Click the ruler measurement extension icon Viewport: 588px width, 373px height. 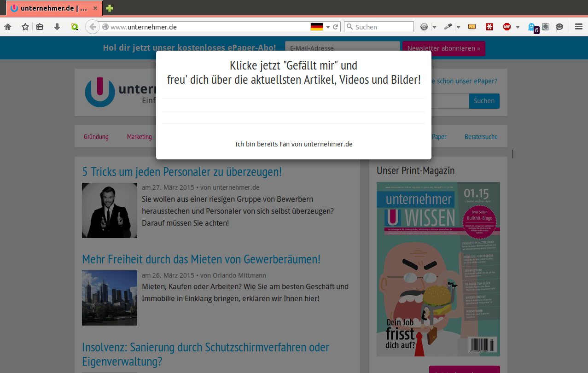click(x=472, y=27)
